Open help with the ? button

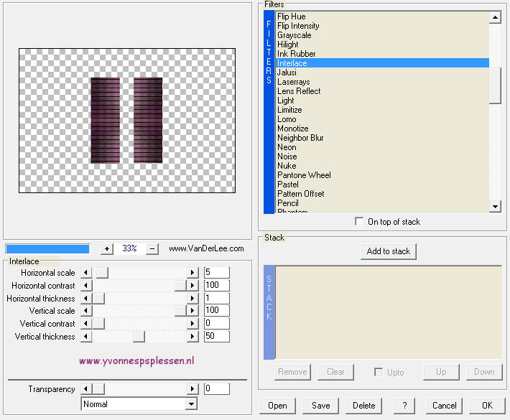[404, 406]
